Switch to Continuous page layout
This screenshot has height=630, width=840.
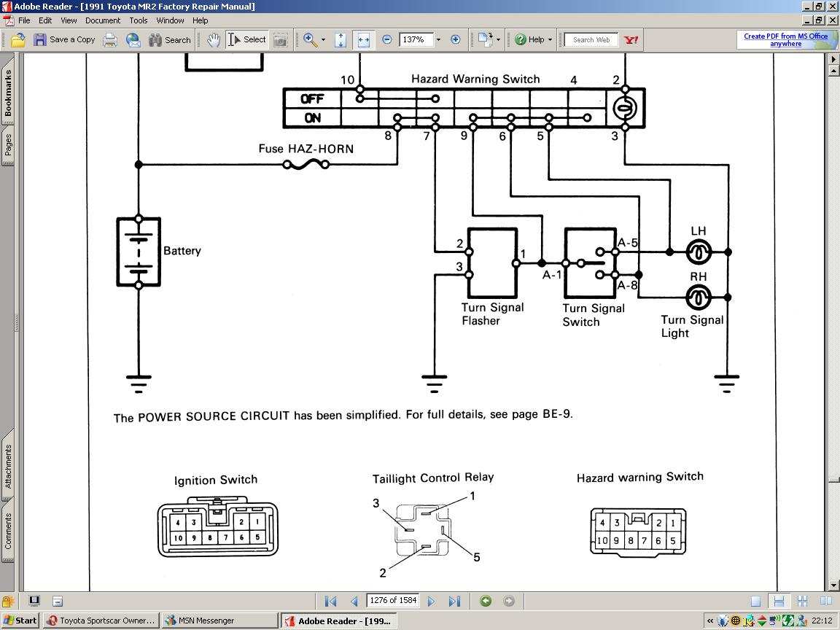779,601
